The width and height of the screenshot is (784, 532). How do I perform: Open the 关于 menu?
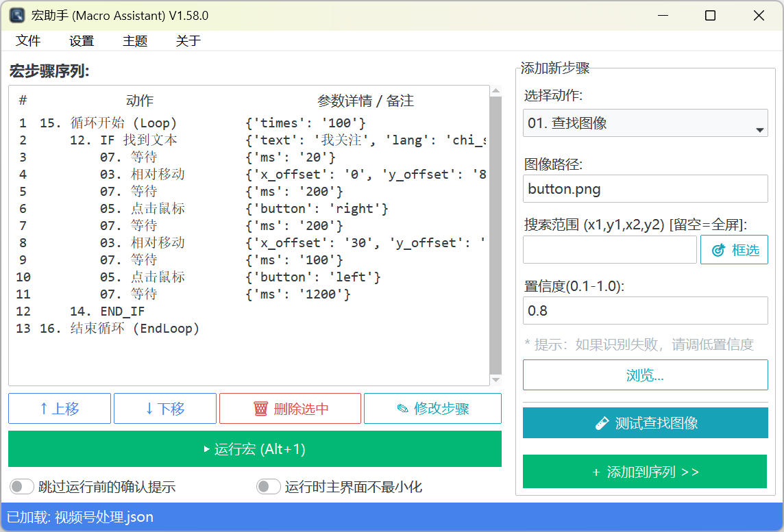(x=186, y=41)
